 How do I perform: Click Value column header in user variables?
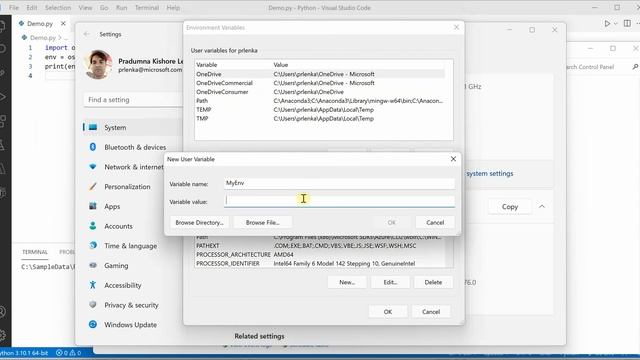pos(281,65)
